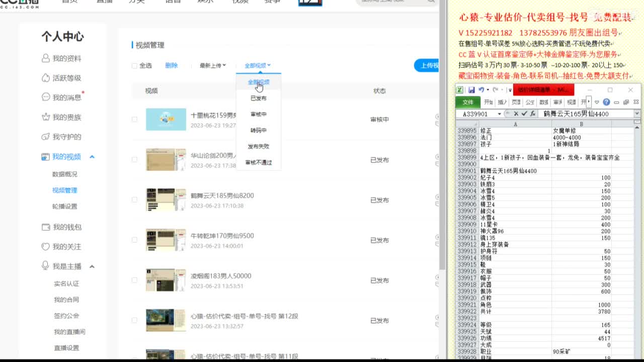
Task: Click the 删除 delete link
Action: point(171,66)
